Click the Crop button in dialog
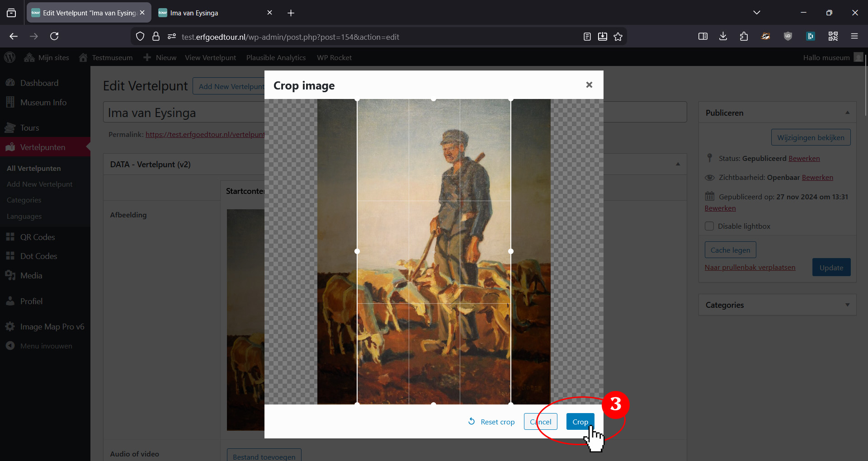 pos(580,422)
